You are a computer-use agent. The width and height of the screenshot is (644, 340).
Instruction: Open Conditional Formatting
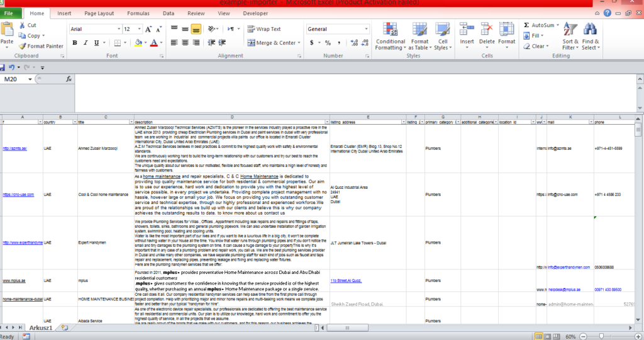390,36
